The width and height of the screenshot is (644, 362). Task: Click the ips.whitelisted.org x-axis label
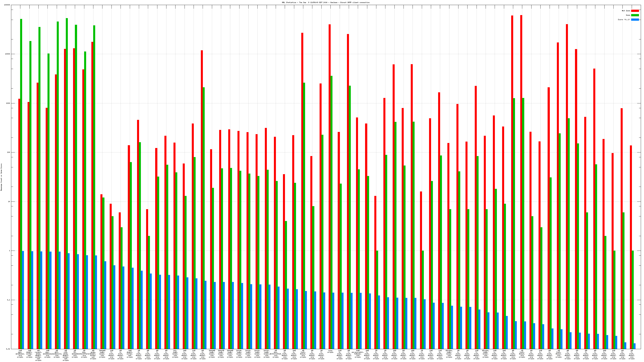(276, 354)
